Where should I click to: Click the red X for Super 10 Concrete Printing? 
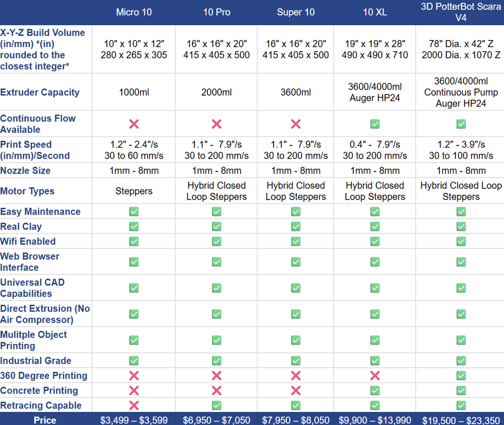[296, 391]
